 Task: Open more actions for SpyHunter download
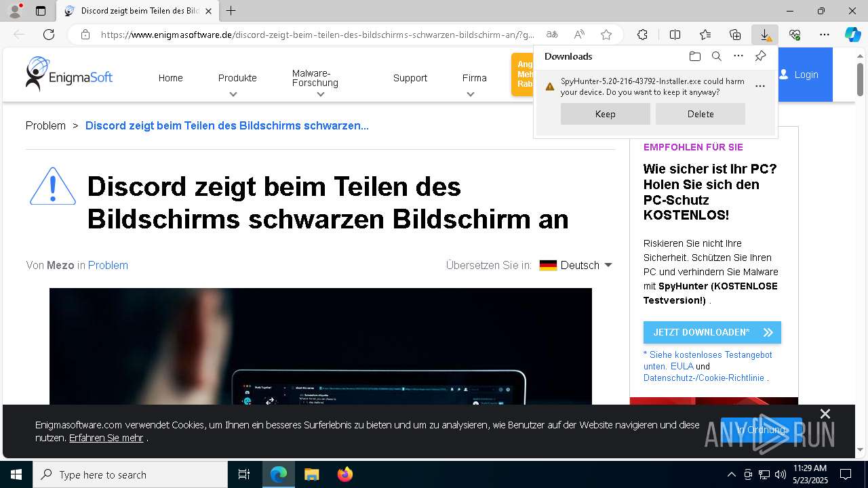[x=760, y=86]
